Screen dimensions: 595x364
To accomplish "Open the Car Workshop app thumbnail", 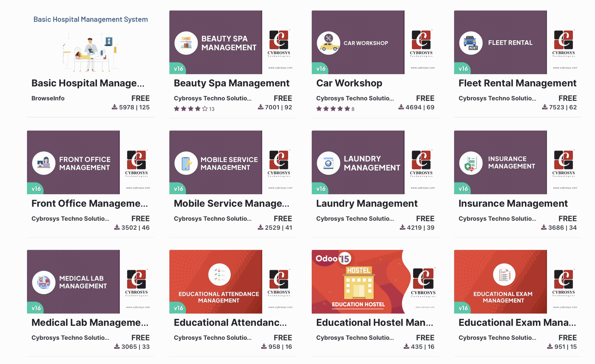I will click(375, 42).
